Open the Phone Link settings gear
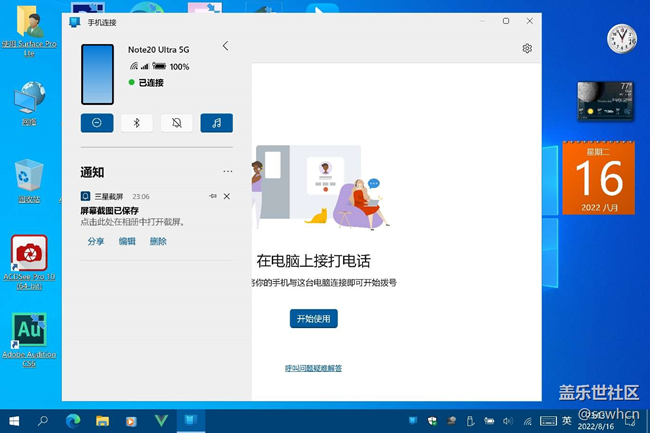The image size is (650, 433). 527,48
